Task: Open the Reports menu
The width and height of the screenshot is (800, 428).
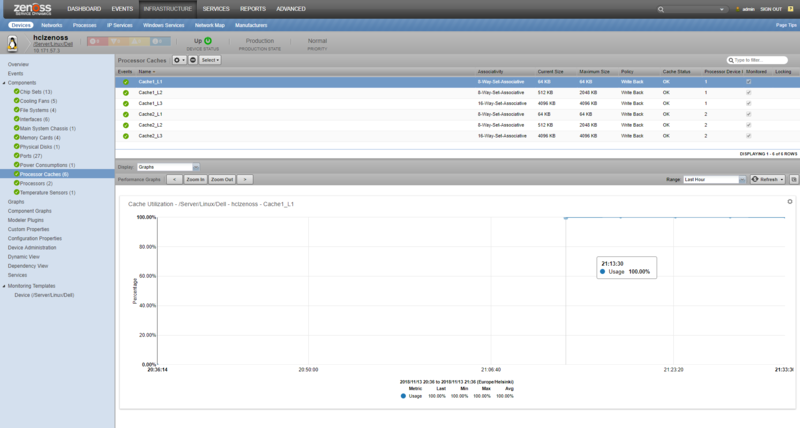Action: click(253, 9)
